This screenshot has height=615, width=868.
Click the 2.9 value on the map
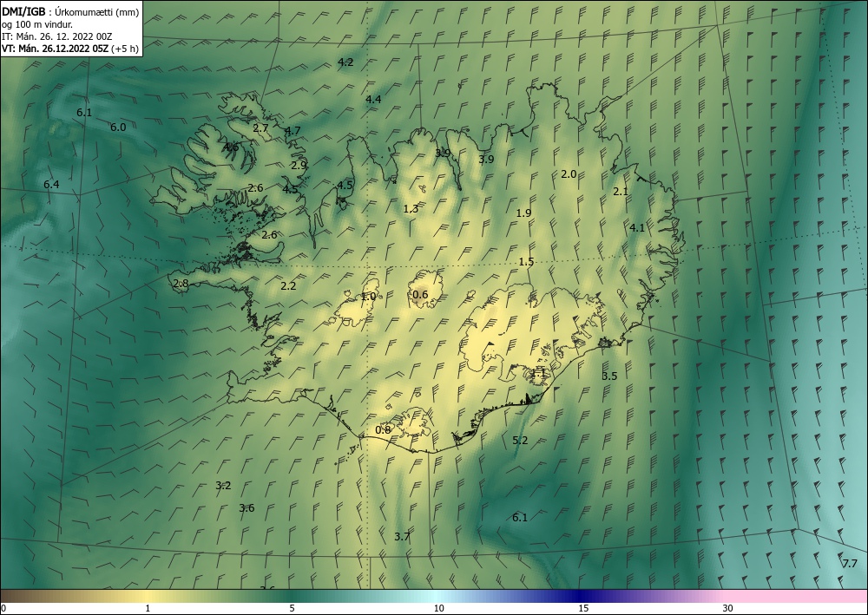pyautogui.click(x=299, y=166)
